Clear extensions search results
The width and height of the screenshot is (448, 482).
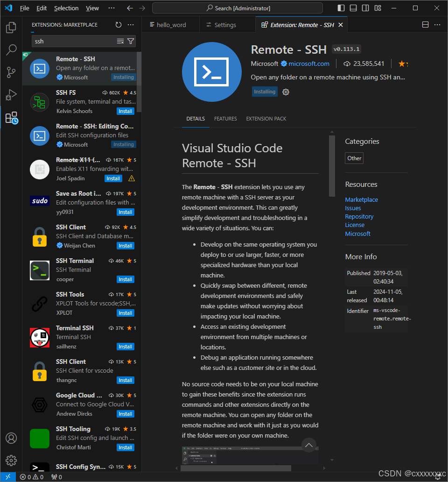coord(120,41)
